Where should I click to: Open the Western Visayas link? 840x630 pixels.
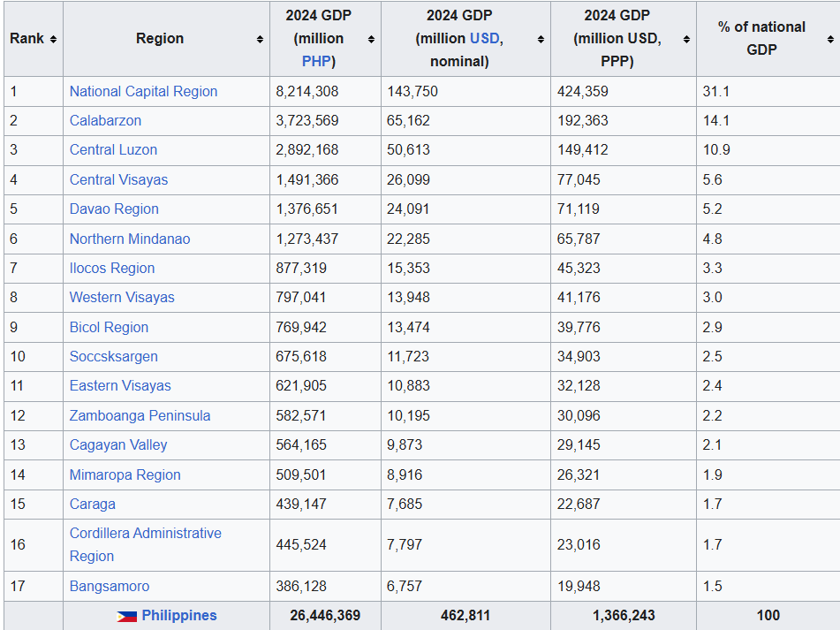122,297
